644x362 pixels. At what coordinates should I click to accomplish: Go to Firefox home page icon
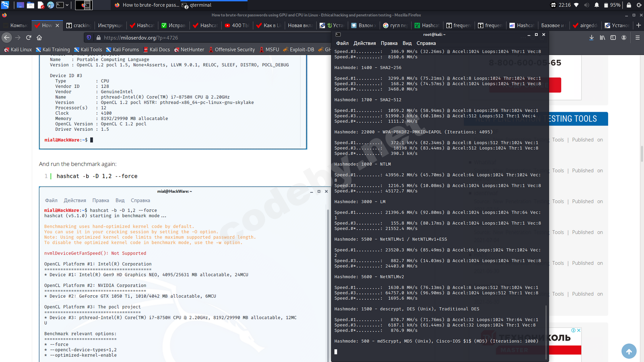(39, 37)
